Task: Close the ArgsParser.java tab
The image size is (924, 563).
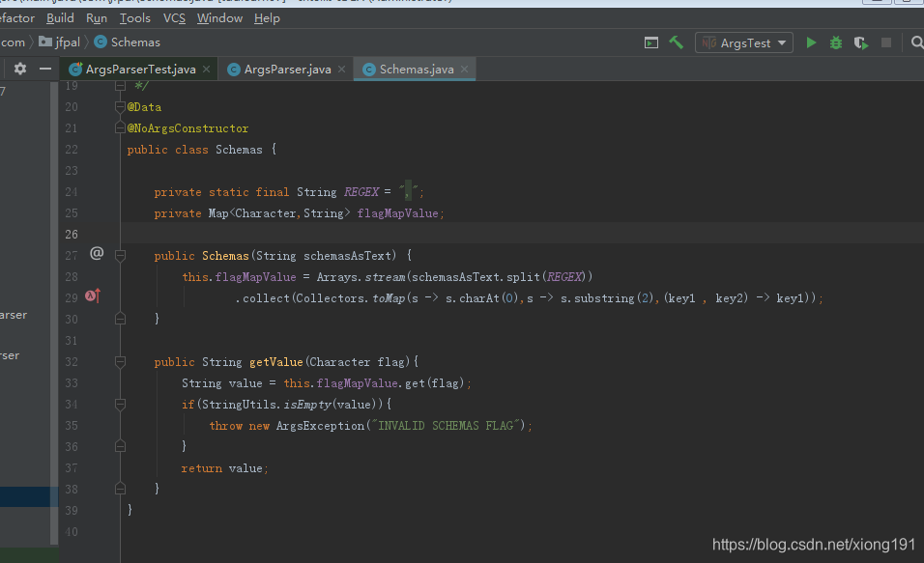Action: [x=342, y=69]
